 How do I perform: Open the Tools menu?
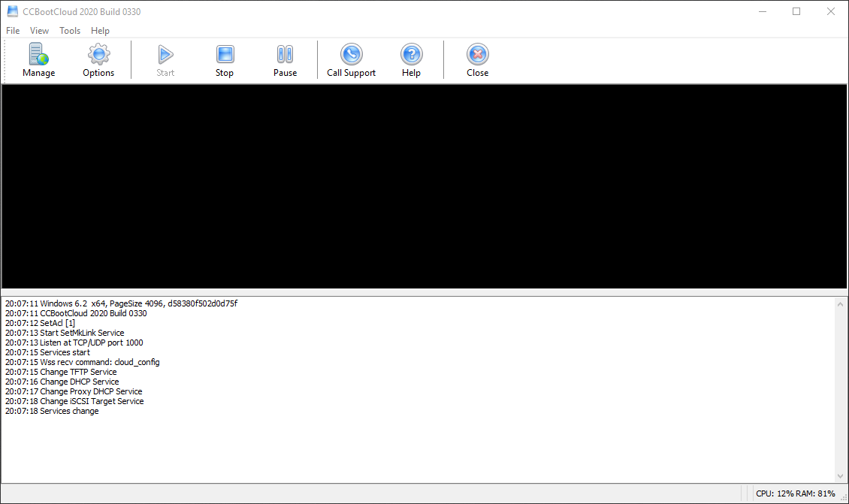pyautogui.click(x=70, y=31)
